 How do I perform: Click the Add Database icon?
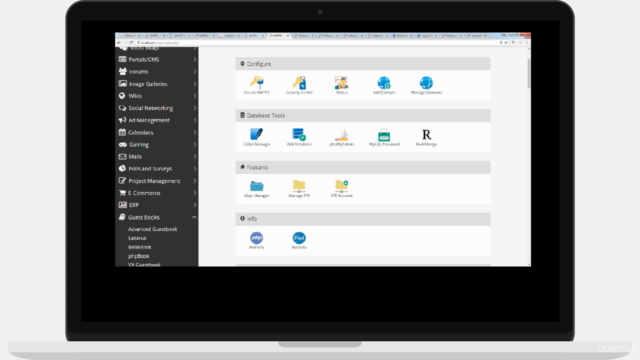coord(299,134)
